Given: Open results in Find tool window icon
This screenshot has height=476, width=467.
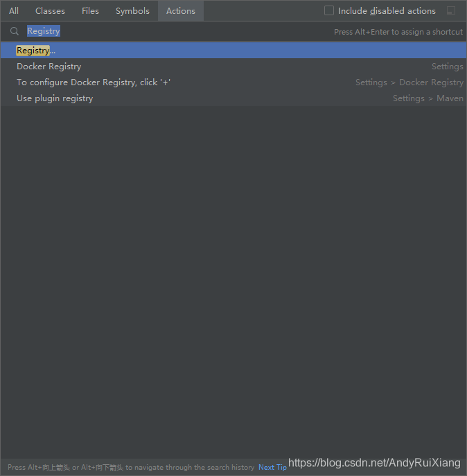Looking at the screenshot, I should pyautogui.click(x=451, y=10).
